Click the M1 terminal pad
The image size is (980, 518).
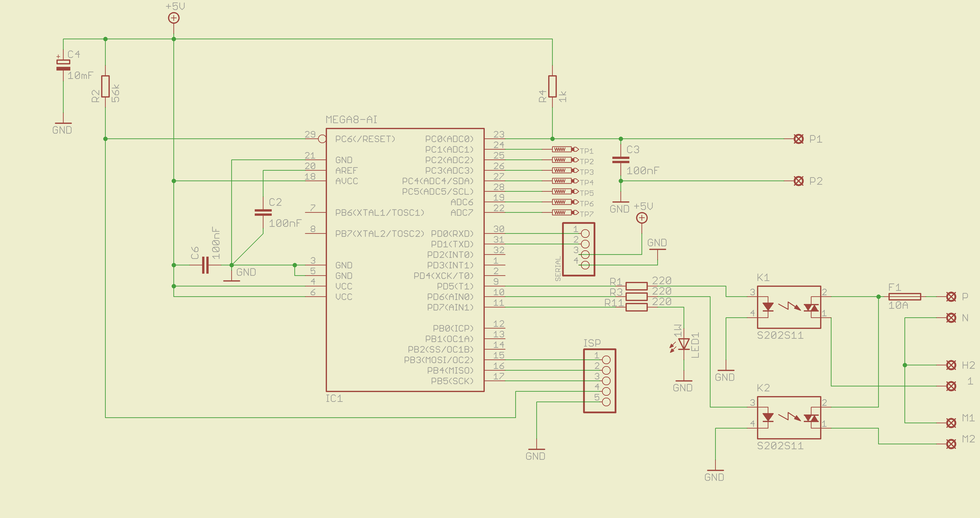(x=951, y=423)
